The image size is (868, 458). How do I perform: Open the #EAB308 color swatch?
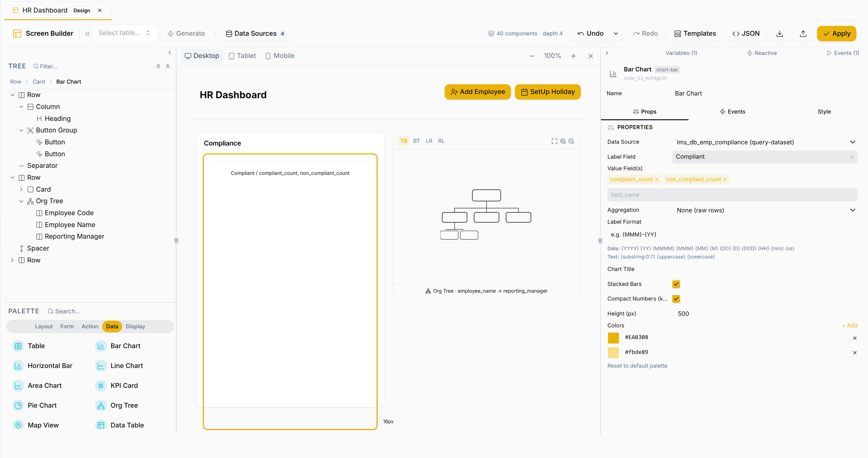(x=613, y=338)
